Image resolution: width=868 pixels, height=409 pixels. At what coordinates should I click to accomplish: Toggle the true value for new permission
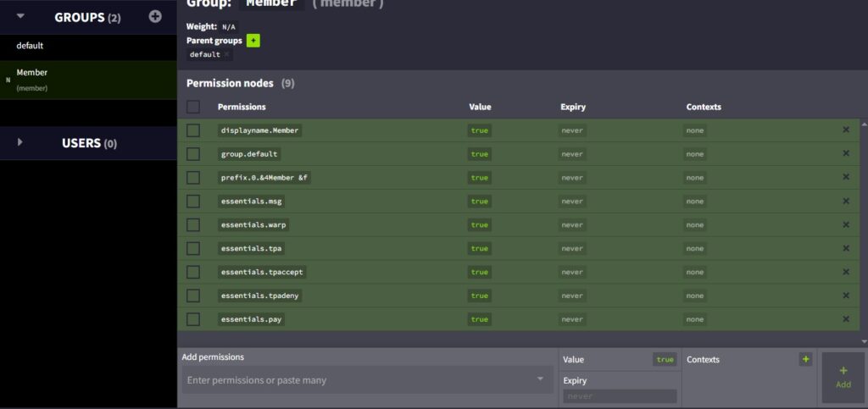click(x=665, y=360)
